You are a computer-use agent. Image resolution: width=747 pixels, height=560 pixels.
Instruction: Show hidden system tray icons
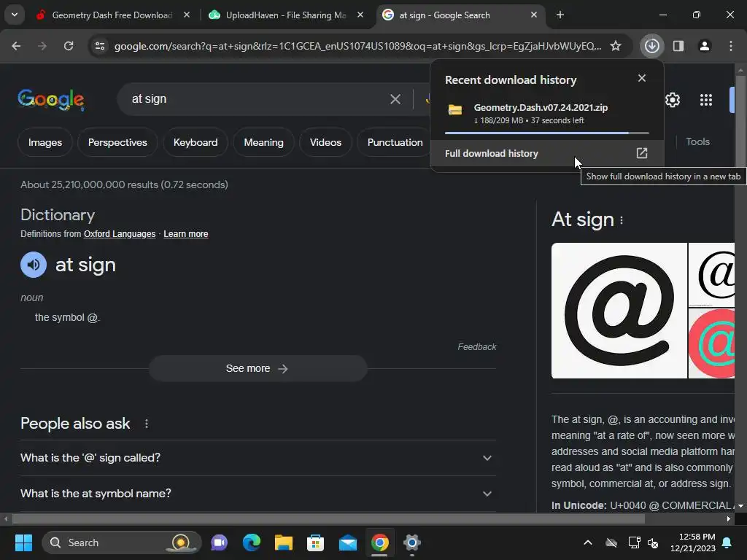pyautogui.click(x=588, y=542)
